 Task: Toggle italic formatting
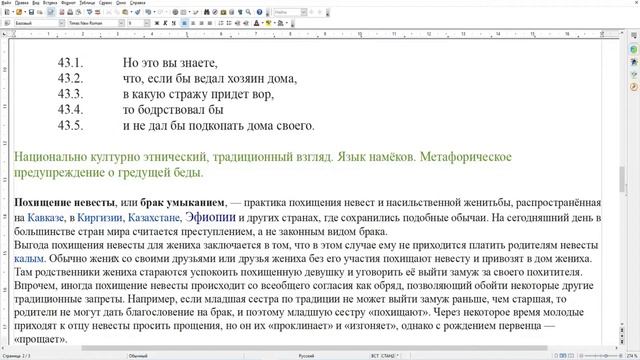pyautogui.click(x=165, y=23)
